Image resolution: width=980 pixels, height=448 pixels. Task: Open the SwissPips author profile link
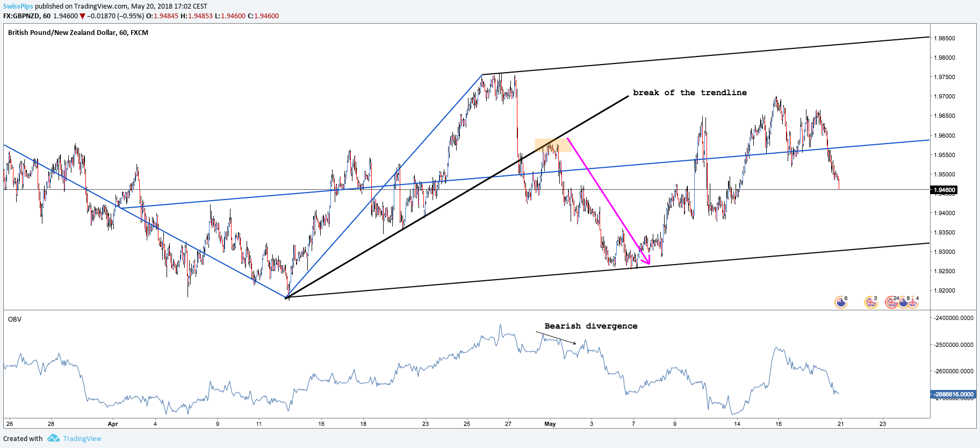(x=18, y=6)
